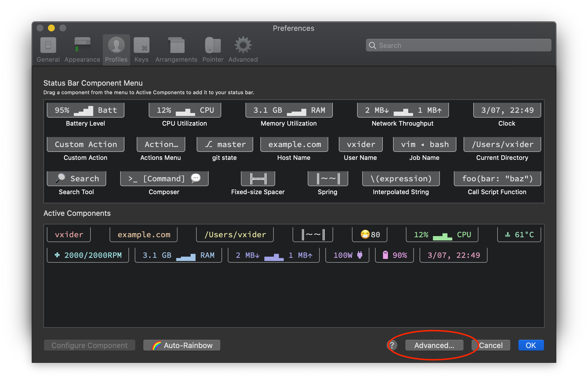The height and width of the screenshot is (378, 588).
Task: Select the Spring component in the menu
Action: [327, 179]
